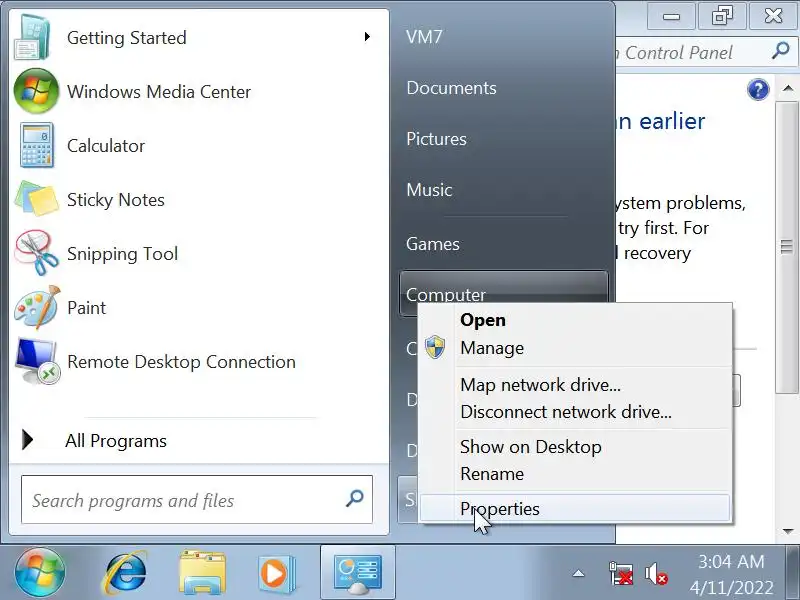Open the Music library
The width and height of the screenshot is (800, 600).
click(x=429, y=190)
